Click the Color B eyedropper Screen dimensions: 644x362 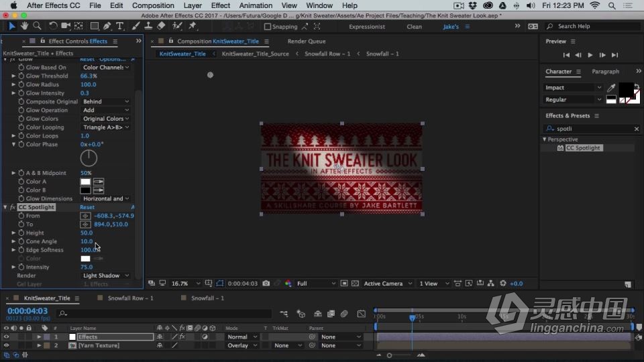tap(99, 190)
